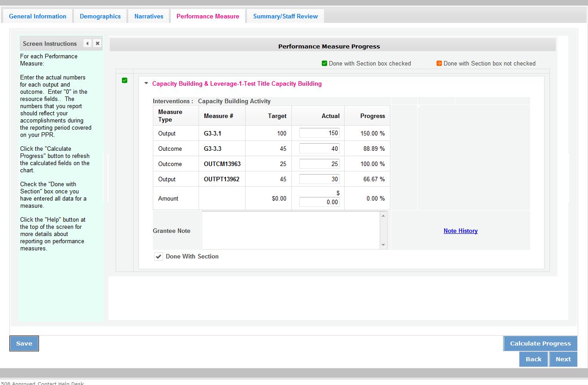Focus the Actual field for OUTPT13962
Screen dimensions: 588x385
coord(319,179)
